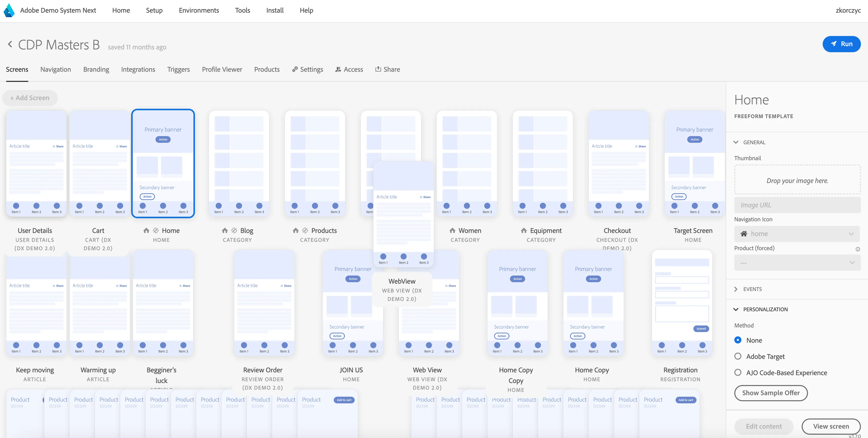Click the info icon next to Product (forced)
The height and width of the screenshot is (438, 868).
click(x=858, y=249)
